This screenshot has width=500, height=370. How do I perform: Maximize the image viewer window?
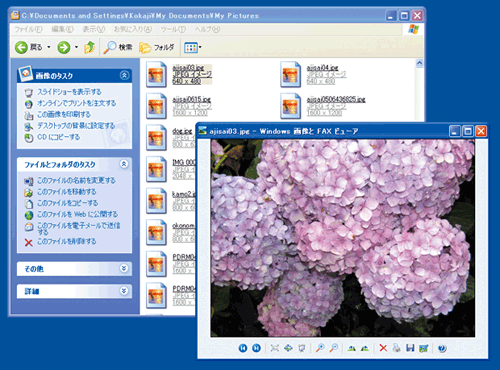tap(468, 131)
